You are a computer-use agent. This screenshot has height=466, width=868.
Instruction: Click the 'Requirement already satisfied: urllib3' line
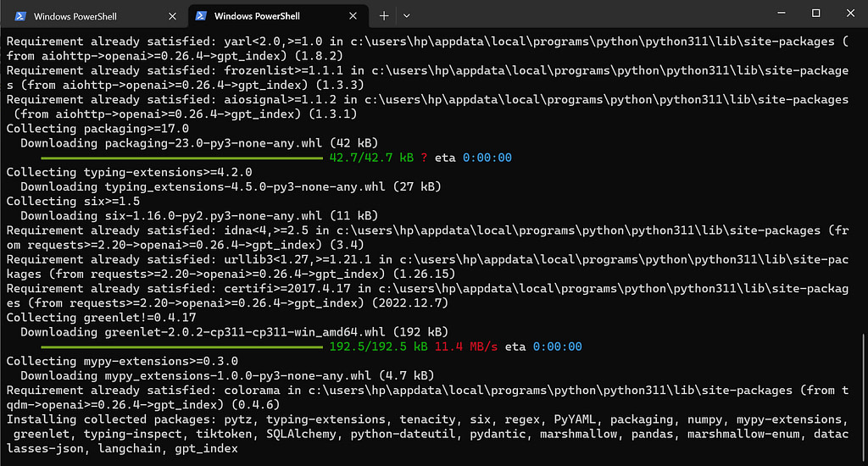coord(427,266)
